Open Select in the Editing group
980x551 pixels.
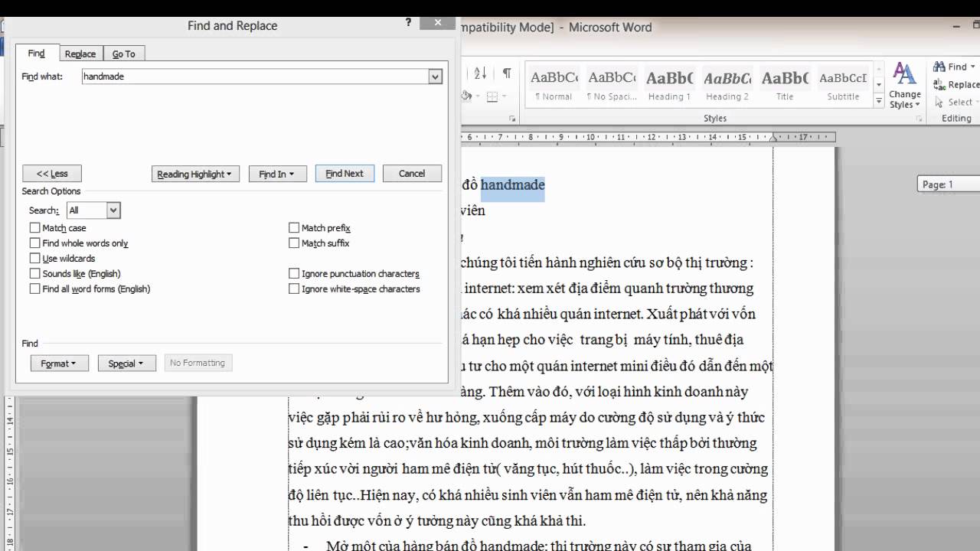(955, 102)
